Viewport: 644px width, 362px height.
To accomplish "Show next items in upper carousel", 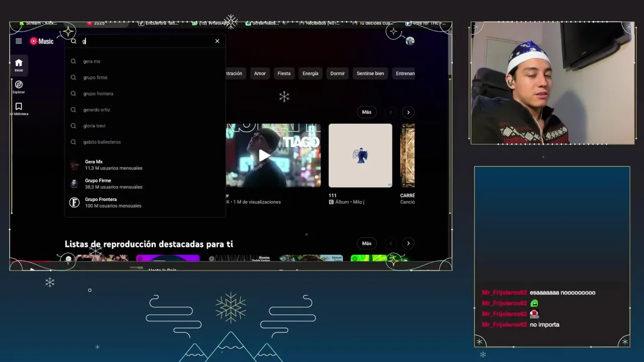I will (408, 112).
